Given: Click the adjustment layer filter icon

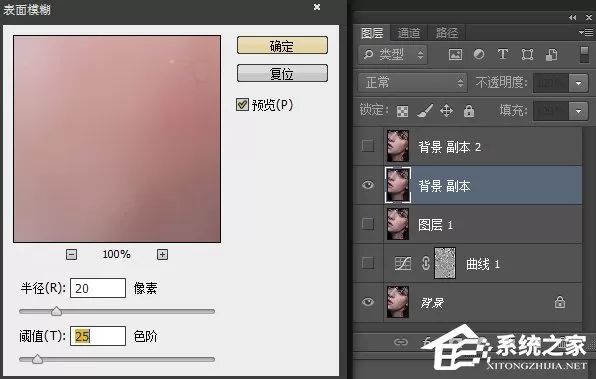Looking at the screenshot, I should (479, 54).
